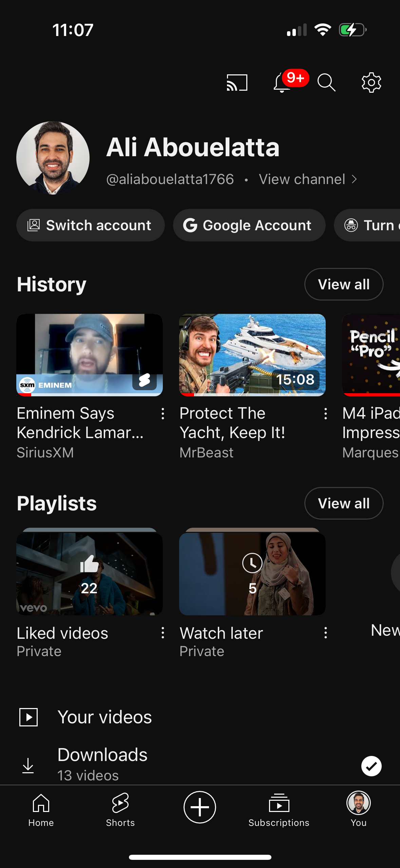Open more options for Protect The Yacht
This screenshot has height=868, width=400.
point(326,414)
